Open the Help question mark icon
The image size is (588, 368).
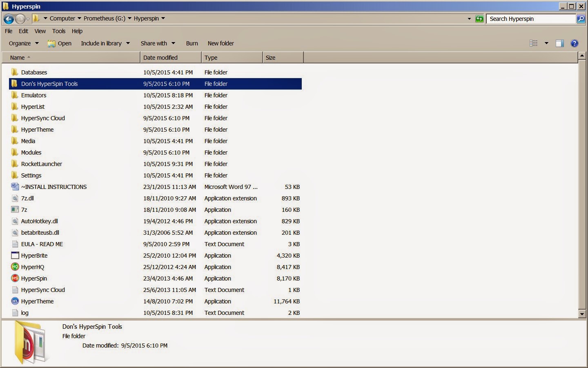tap(574, 43)
